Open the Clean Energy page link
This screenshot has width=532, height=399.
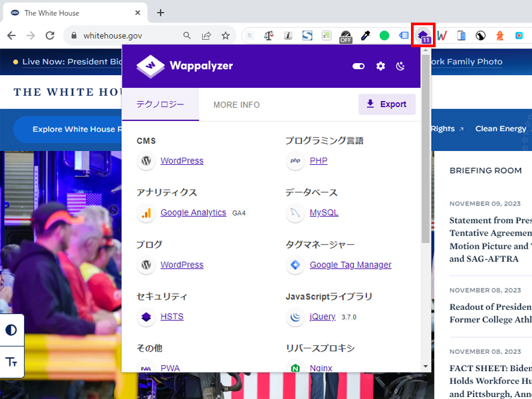[x=501, y=129]
